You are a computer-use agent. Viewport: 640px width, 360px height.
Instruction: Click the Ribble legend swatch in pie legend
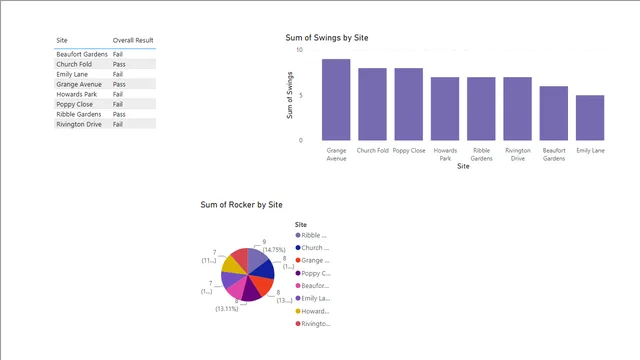coord(298,235)
